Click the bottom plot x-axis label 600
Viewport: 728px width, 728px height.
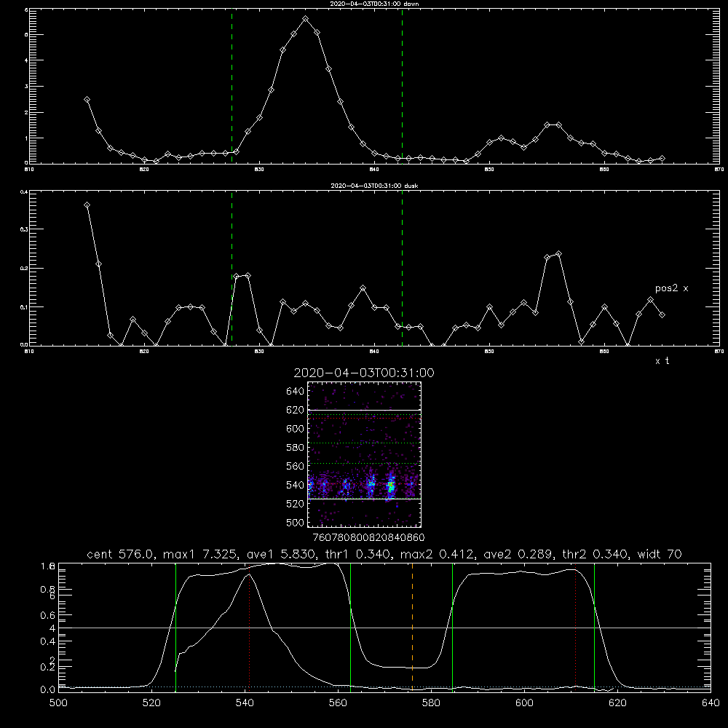point(524,703)
